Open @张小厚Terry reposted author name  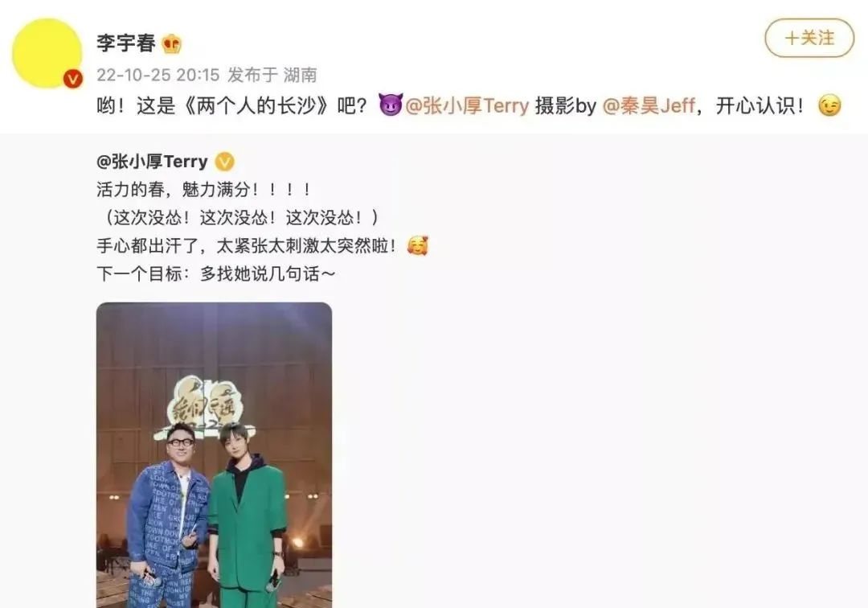152,162
